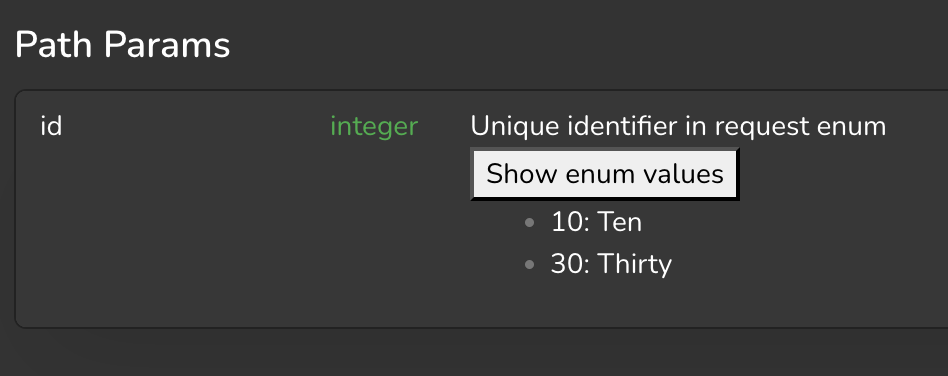
Task: Click the word Path in the heading
Action: (54, 45)
